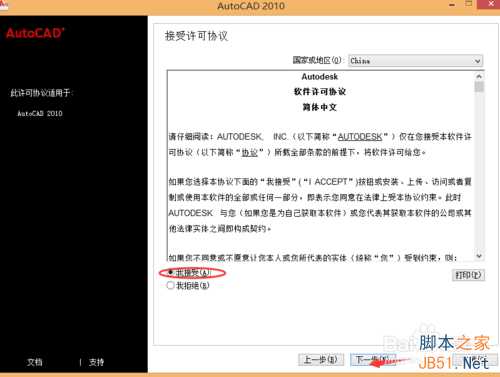Viewport: 500px width, 377px height.
Task: Click license text scrollbar down arrow
Action: click(x=479, y=256)
